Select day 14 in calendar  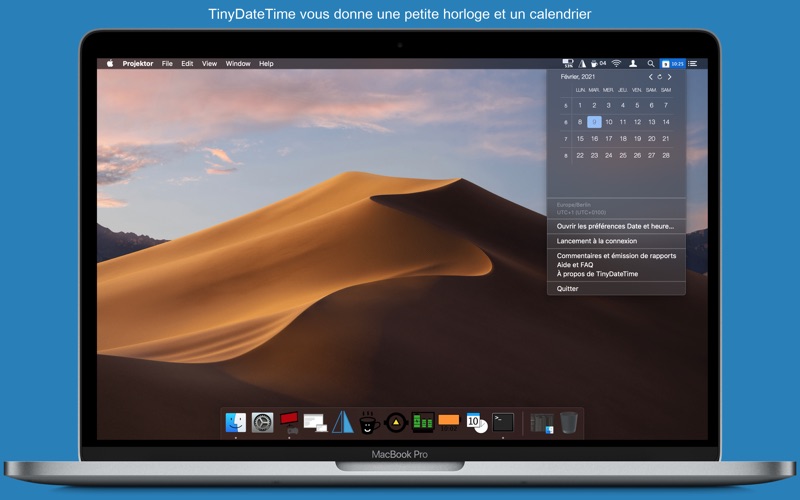(x=666, y=122)
